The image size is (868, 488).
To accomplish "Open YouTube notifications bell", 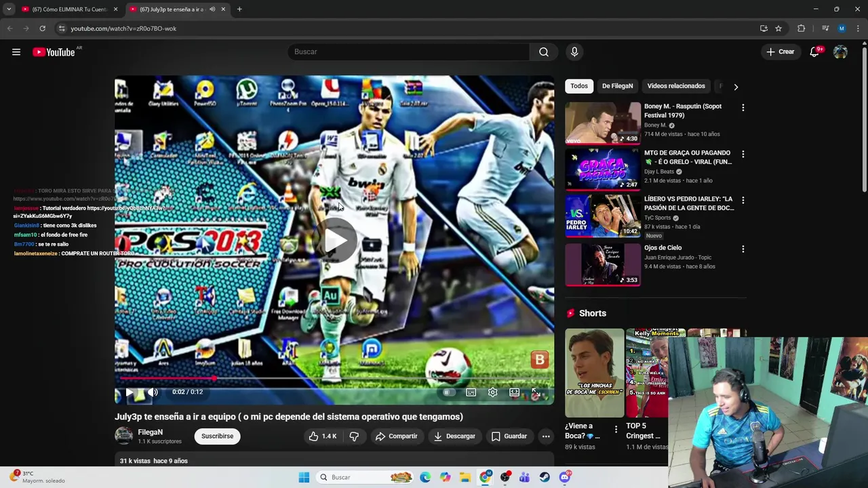I will [x=814, y=52].
